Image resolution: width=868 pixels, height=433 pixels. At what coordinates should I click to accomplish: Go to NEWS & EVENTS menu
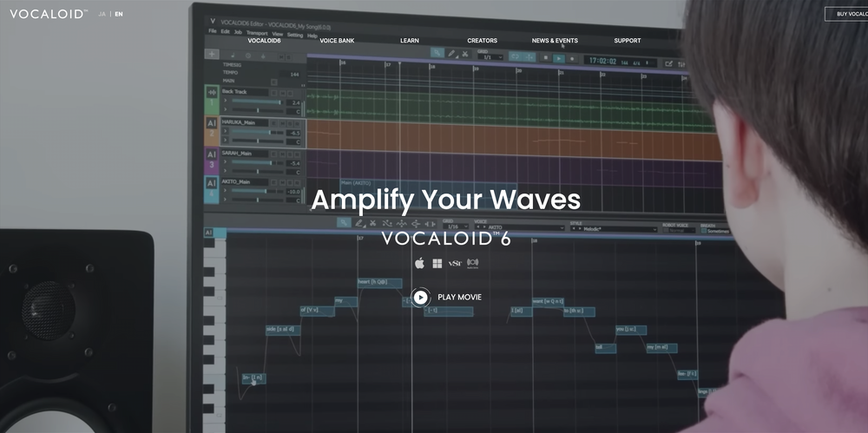point(555,41)
